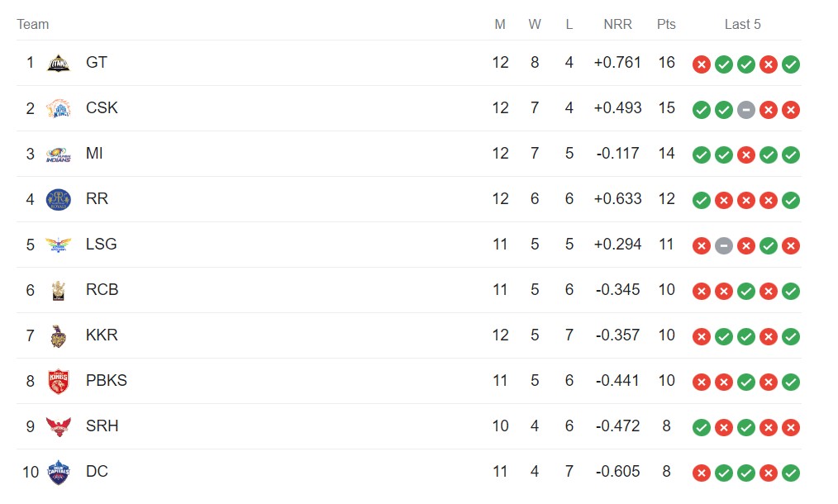
Task: Click the Last 5 column header
Action: tap(742, 24)
